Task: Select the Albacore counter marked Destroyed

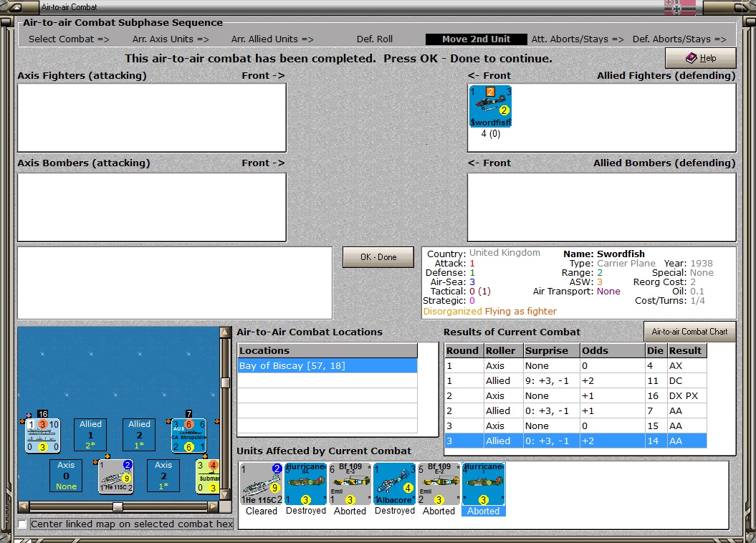Action: [394, 484]
